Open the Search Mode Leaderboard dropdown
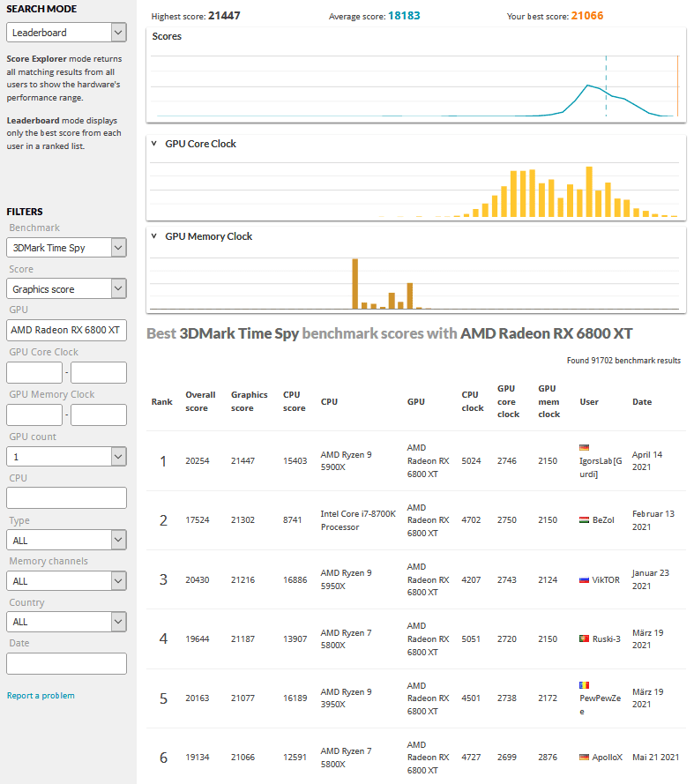This screenshot has height=784, width=694. 66,33
